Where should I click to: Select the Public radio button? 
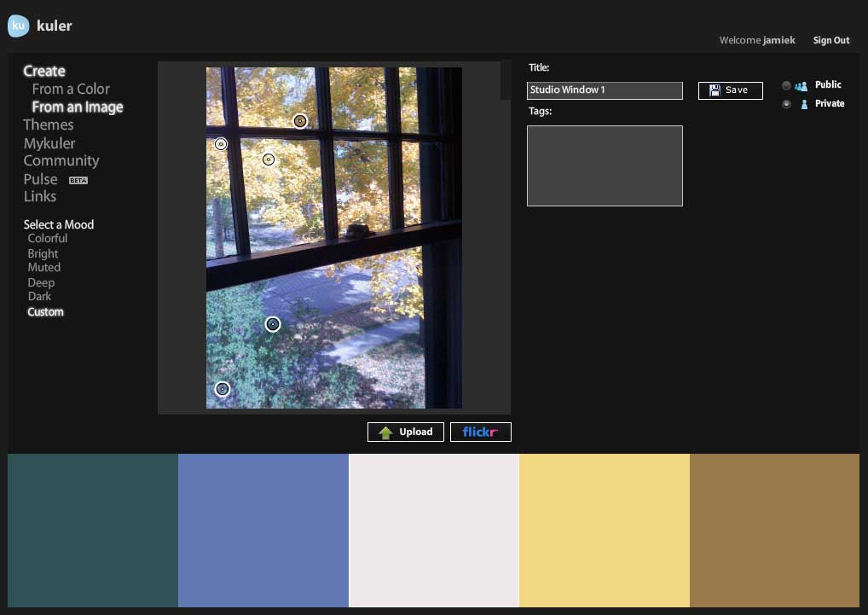tap(786, 85)
